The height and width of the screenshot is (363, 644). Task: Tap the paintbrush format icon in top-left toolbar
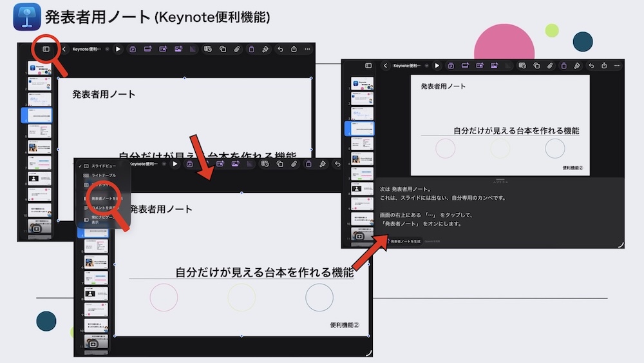(265, 49)
